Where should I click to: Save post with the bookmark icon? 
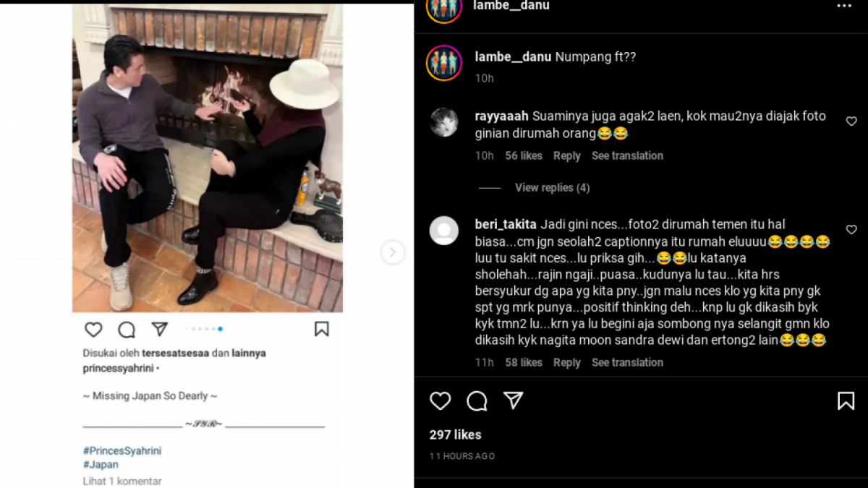pos(846,401)
